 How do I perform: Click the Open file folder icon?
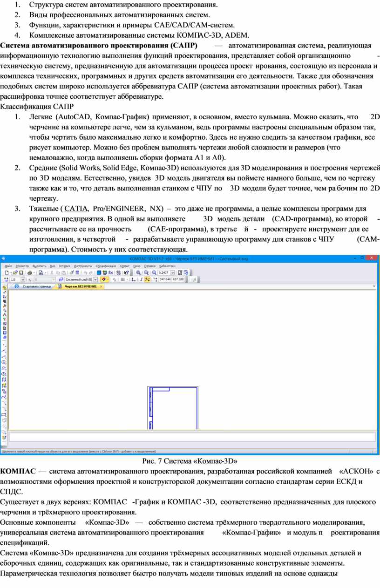[x=15, y=272]
